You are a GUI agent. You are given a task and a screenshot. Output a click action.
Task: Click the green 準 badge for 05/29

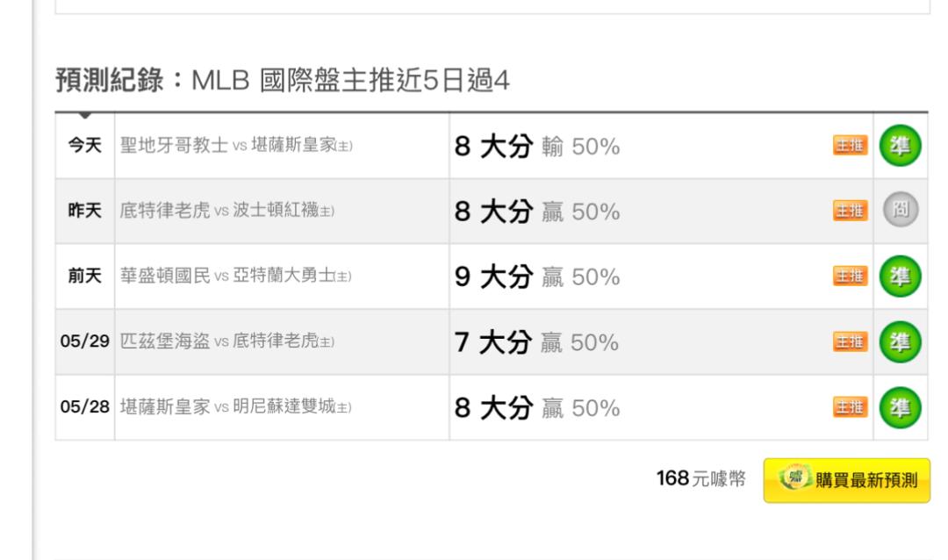point(900,341)
